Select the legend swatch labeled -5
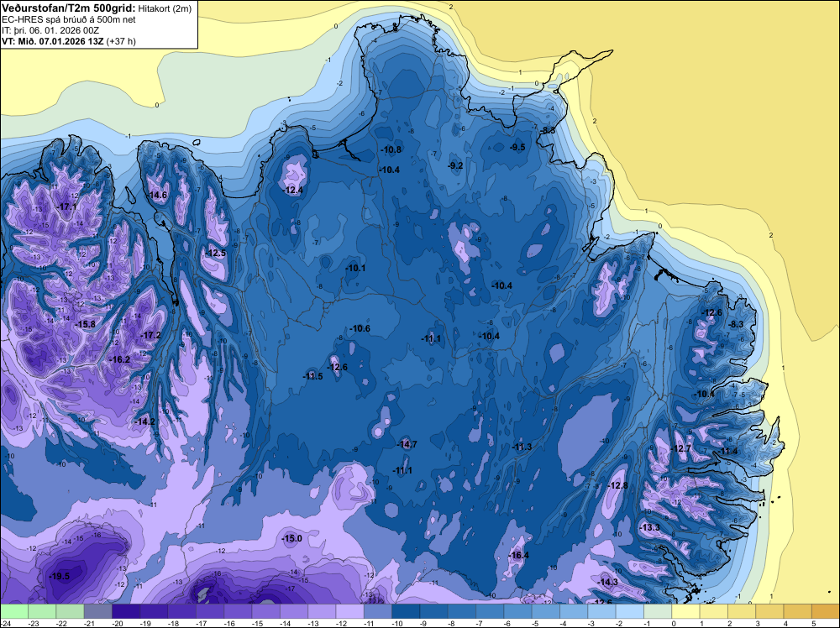This screenshot has height=628, width=840. [545, 612]
